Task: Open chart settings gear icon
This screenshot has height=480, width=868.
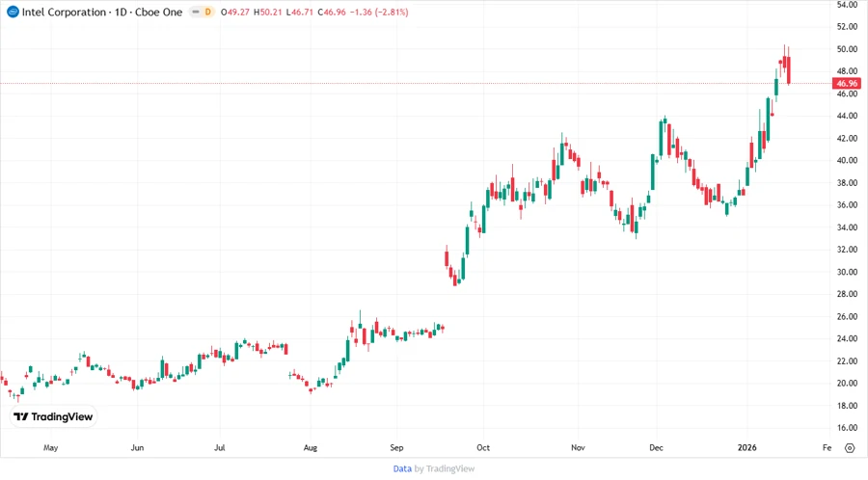Action: point(850,448)
